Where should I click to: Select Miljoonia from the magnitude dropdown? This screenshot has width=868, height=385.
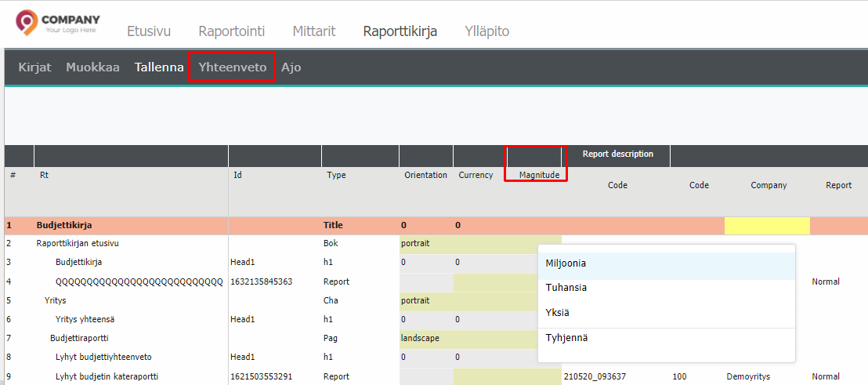click(x=566, y=263)
